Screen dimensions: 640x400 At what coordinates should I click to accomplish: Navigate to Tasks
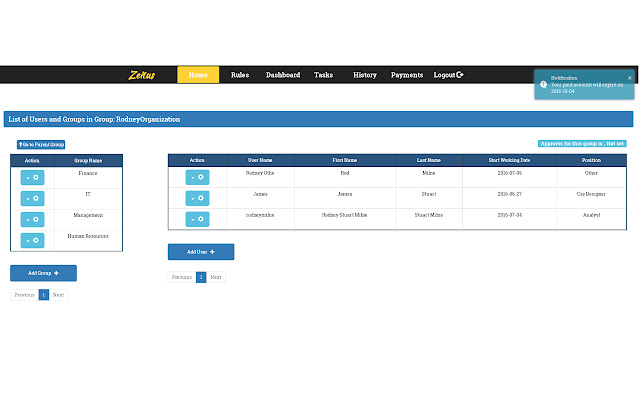pos(323,75)
